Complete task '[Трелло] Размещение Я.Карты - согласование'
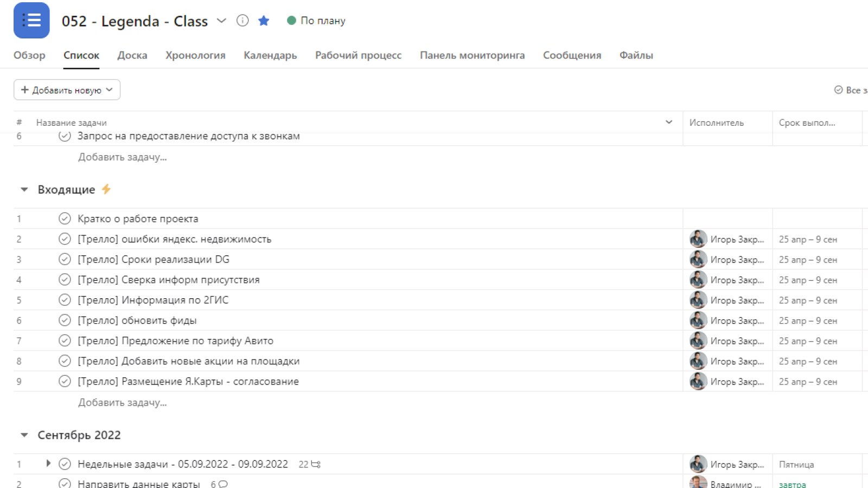Screen dimensions: 868x488 click(65, 381)
